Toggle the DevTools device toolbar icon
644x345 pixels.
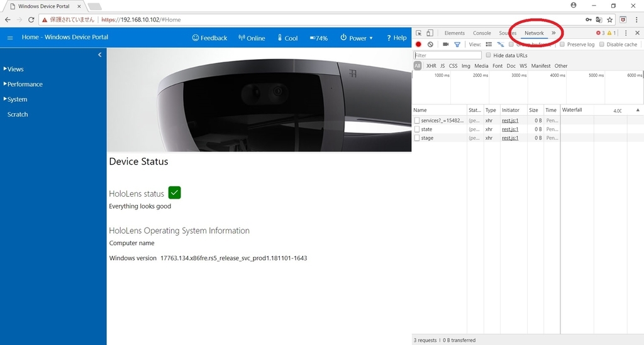[x=430, y=33]
